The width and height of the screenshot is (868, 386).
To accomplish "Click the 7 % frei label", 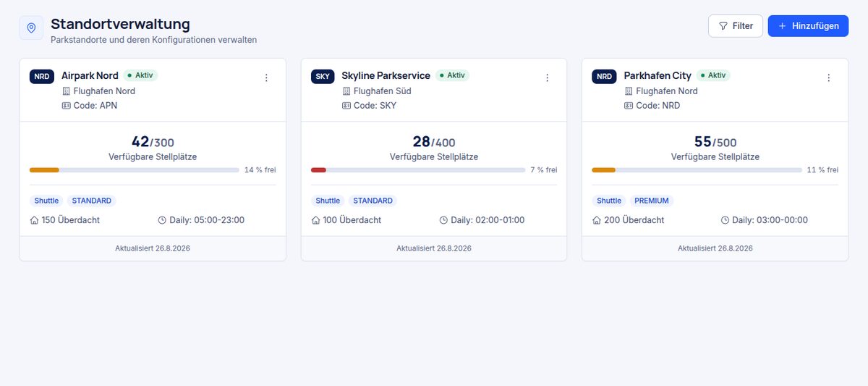I will (544, 170).
